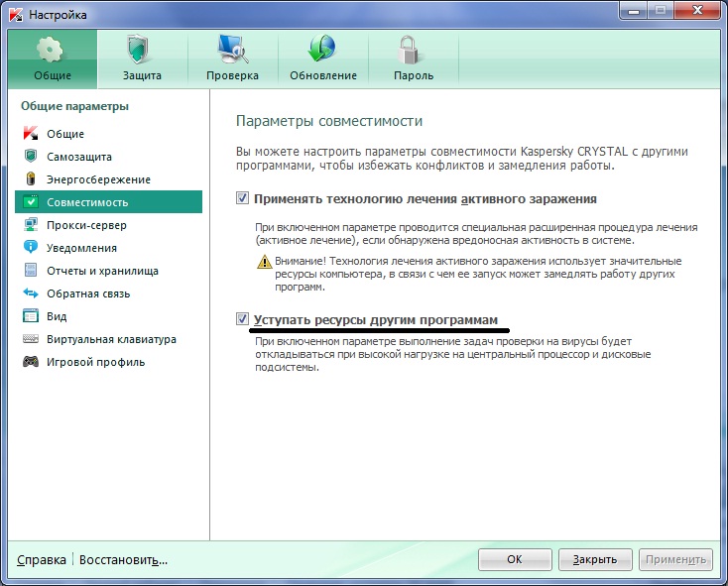
Task: Open Виртуальная клавиатура settings section
Action: coord(109,339)
